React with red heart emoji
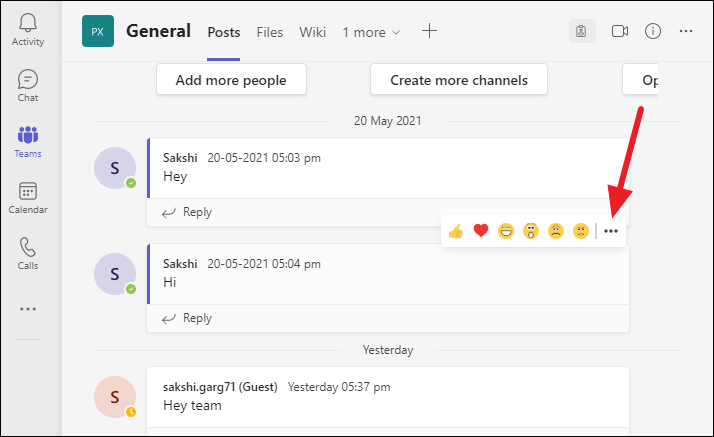 481,231
